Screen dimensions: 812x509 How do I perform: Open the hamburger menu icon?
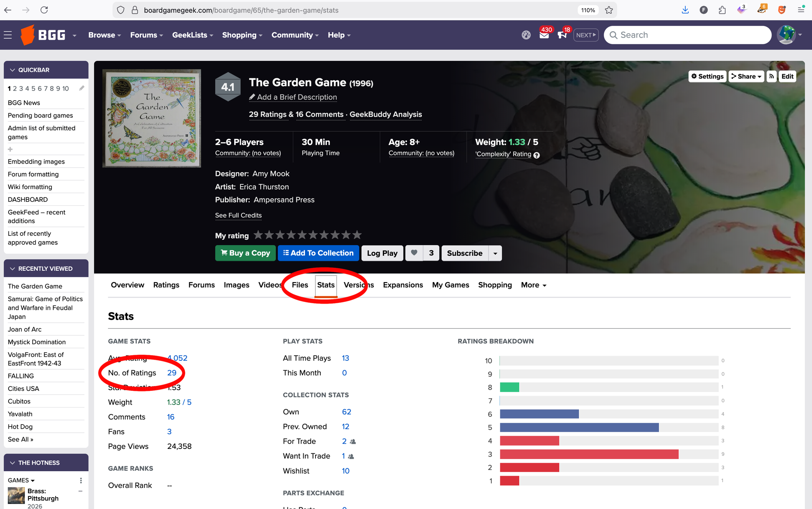(x=8, y=35)
